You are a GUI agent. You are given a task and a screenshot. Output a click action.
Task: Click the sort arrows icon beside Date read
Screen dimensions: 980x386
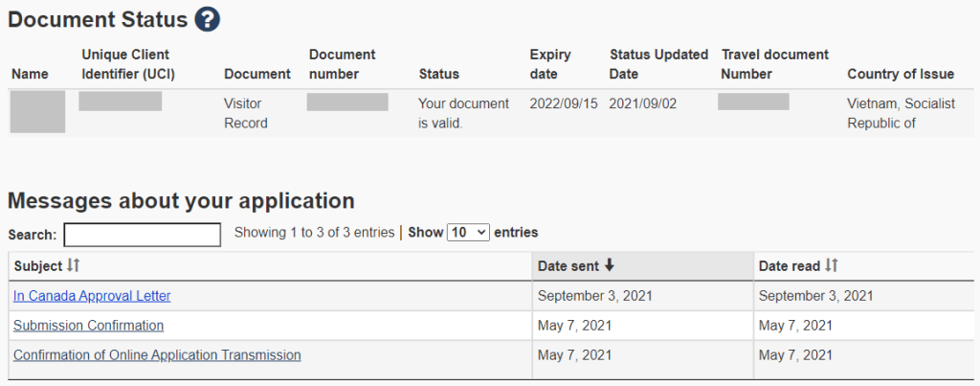pyautogui.click(x=832, y=265)
